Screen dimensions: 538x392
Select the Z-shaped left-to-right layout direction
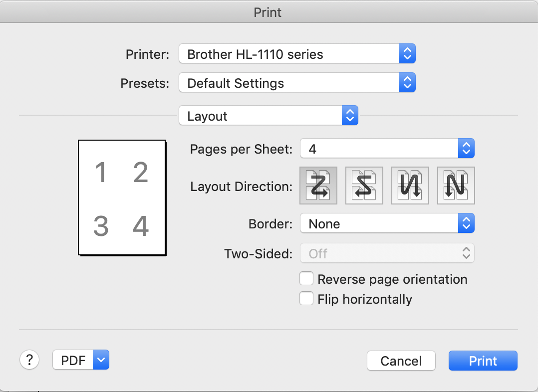[x=318, y=186]
